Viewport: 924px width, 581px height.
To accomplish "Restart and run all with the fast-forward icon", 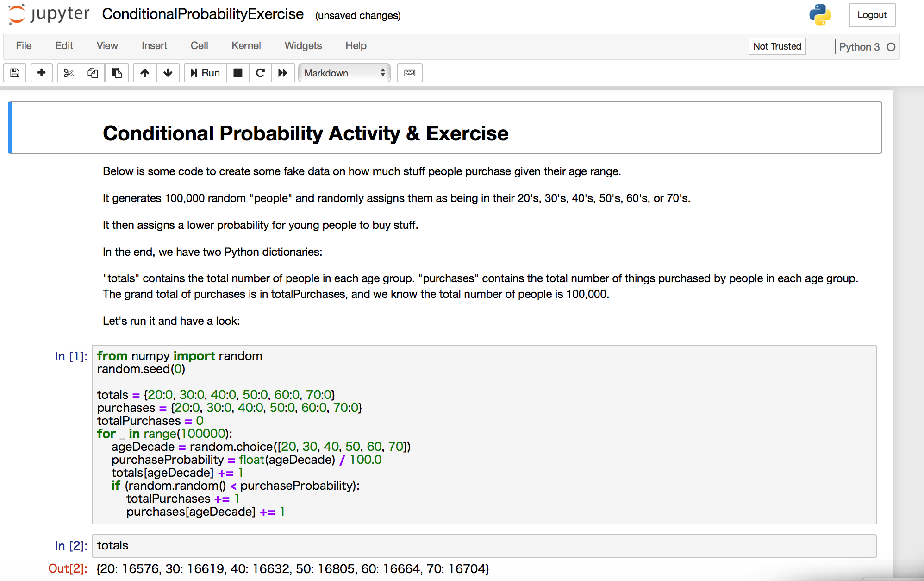I will pyautogui.click(x=283, y=73).
